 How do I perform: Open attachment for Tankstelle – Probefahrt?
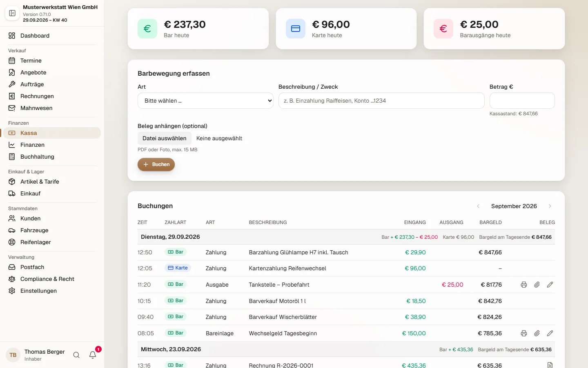[x=537, y=285]
